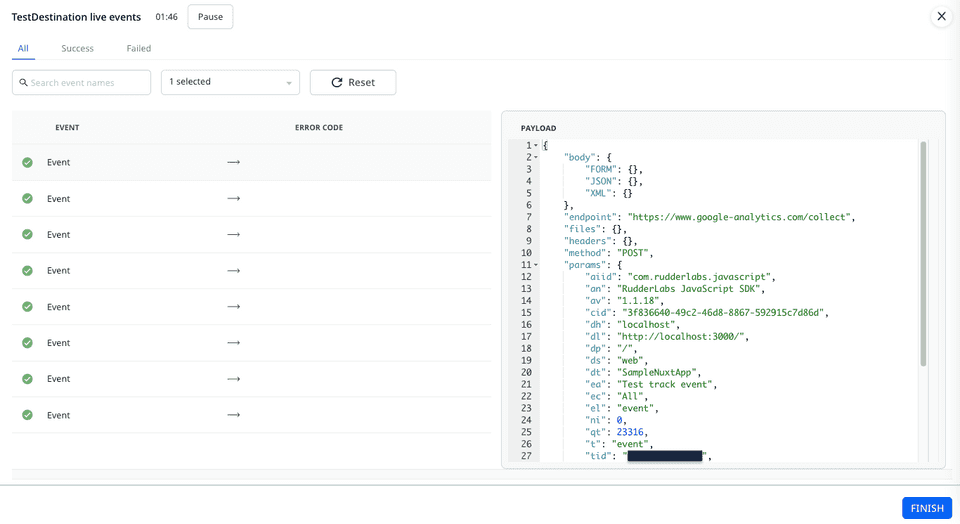The width and height of the screenshot is (960, 524).
Task: Click the payload vertical scrollbar
Action: (923, 255)
